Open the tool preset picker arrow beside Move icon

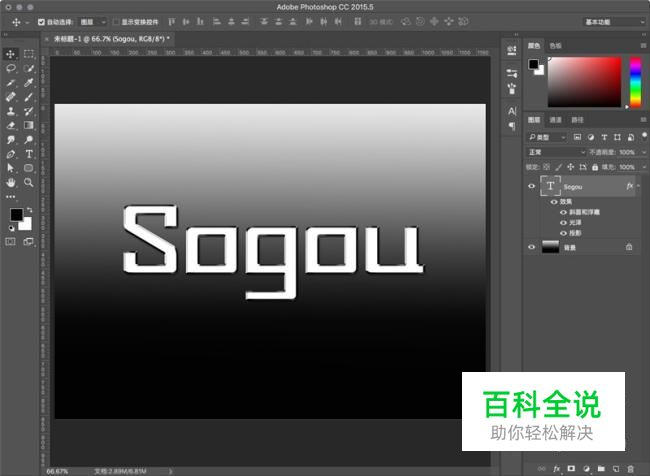[x=27, y=22]
